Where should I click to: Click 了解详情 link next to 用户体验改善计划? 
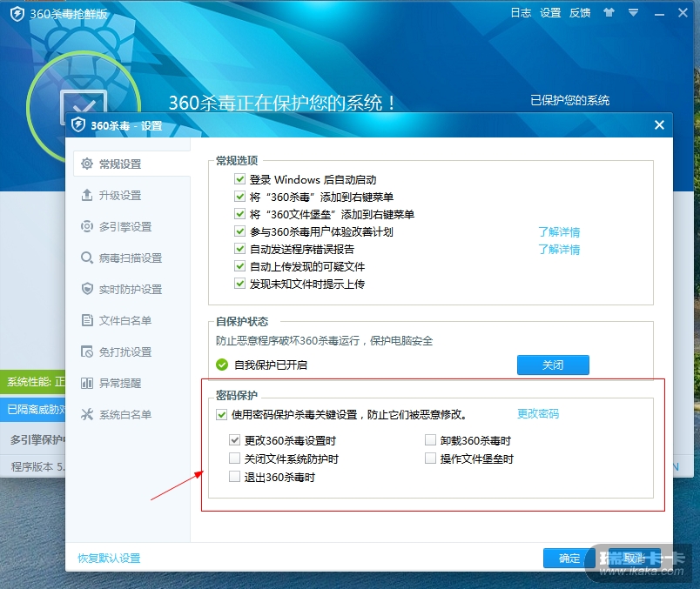[x=559, y=232]
